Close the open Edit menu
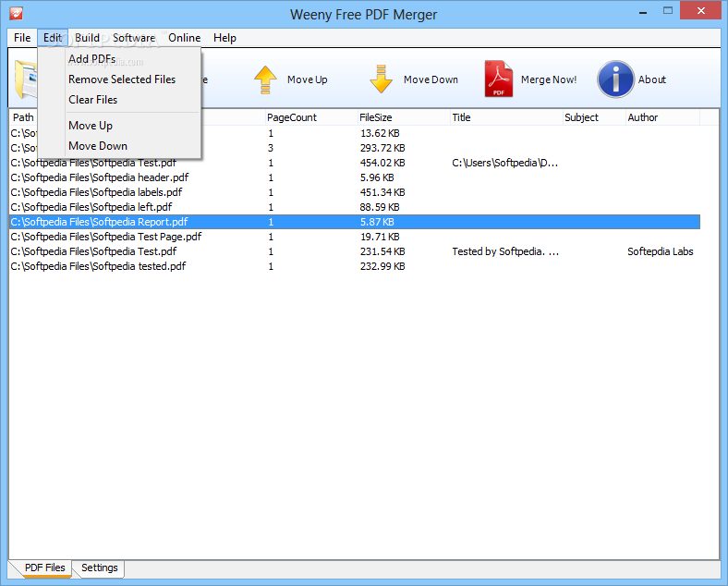The height and width of the screenshot is (586, 728). (53, 38)
